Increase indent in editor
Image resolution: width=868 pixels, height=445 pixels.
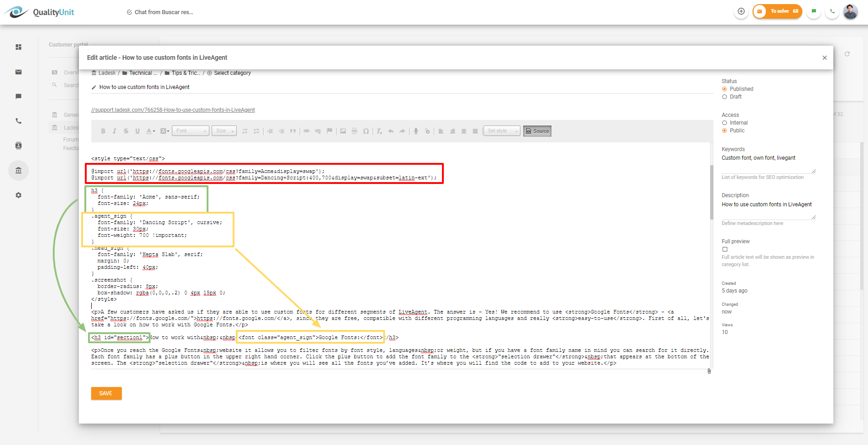click(x=281, y=131)
